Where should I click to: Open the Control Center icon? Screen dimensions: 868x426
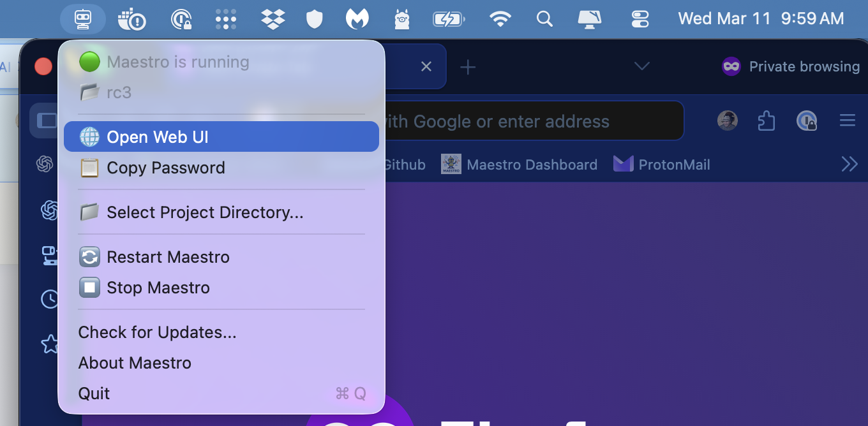pyautogui.click(x=640, y=19)
